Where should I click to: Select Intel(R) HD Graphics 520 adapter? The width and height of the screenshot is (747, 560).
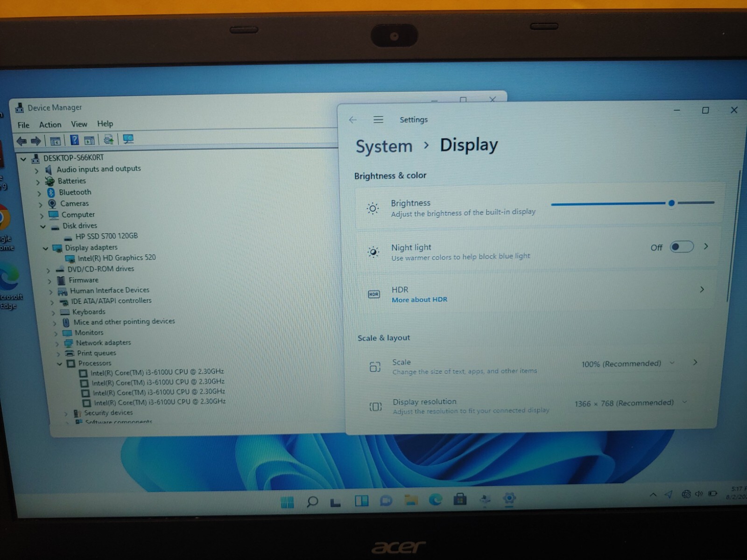pos(117,258)
